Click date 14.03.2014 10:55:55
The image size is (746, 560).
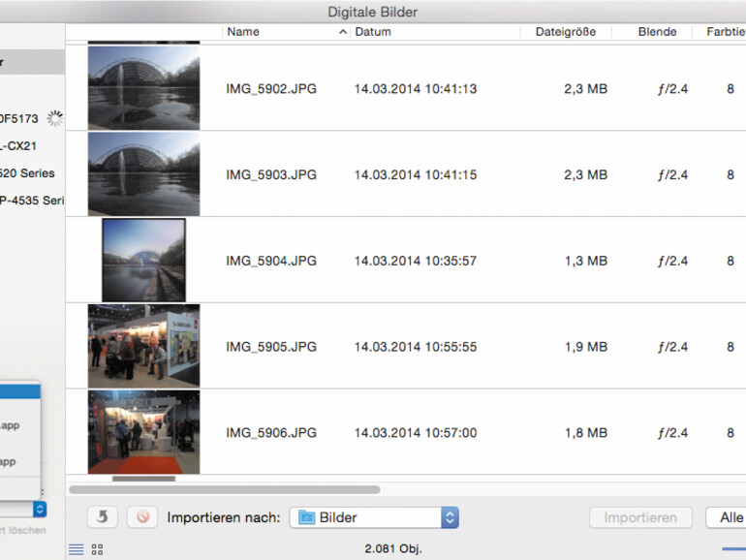click(416, 347)
